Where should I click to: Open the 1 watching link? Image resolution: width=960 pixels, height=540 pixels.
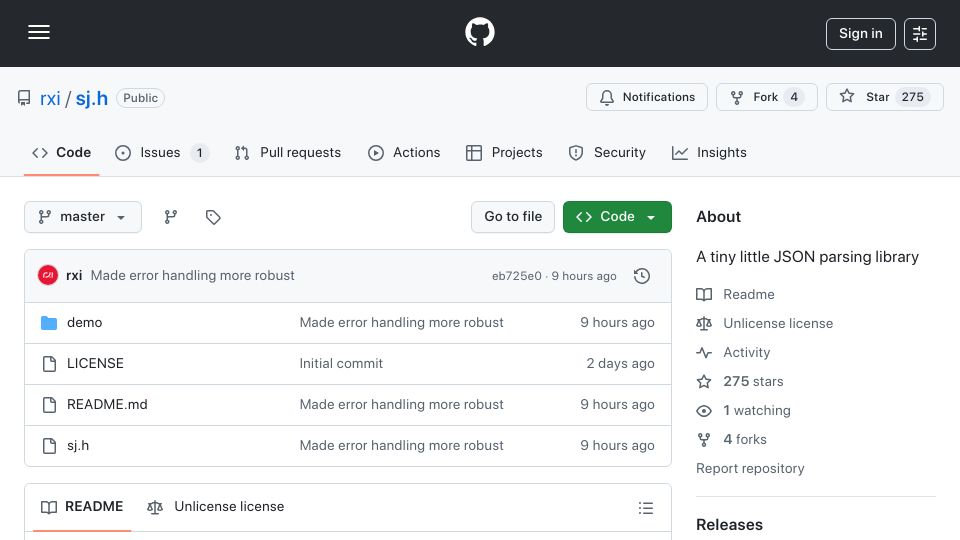pyautogui.click(x=743, y=411)
